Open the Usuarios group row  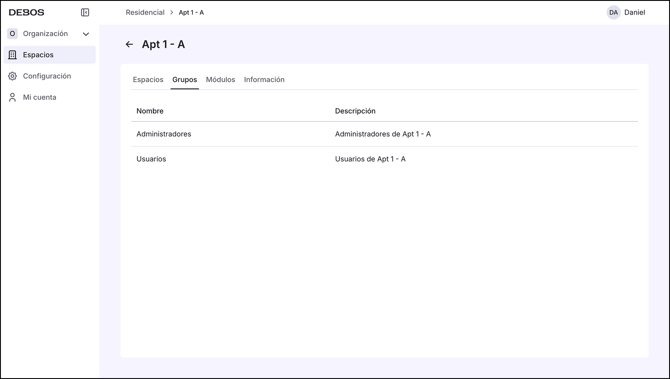pos(385,159)
